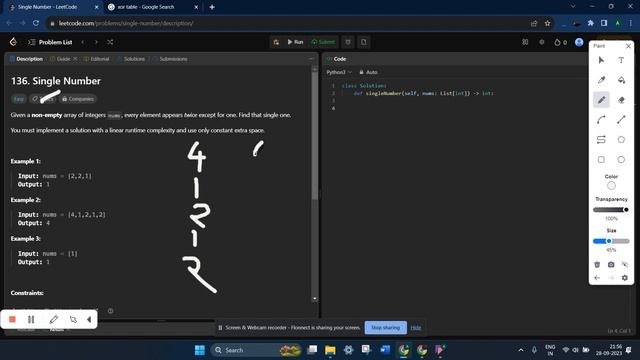Click the taskbar Search box
This screenshot has width=640, height=360.
tap(256, 350)
